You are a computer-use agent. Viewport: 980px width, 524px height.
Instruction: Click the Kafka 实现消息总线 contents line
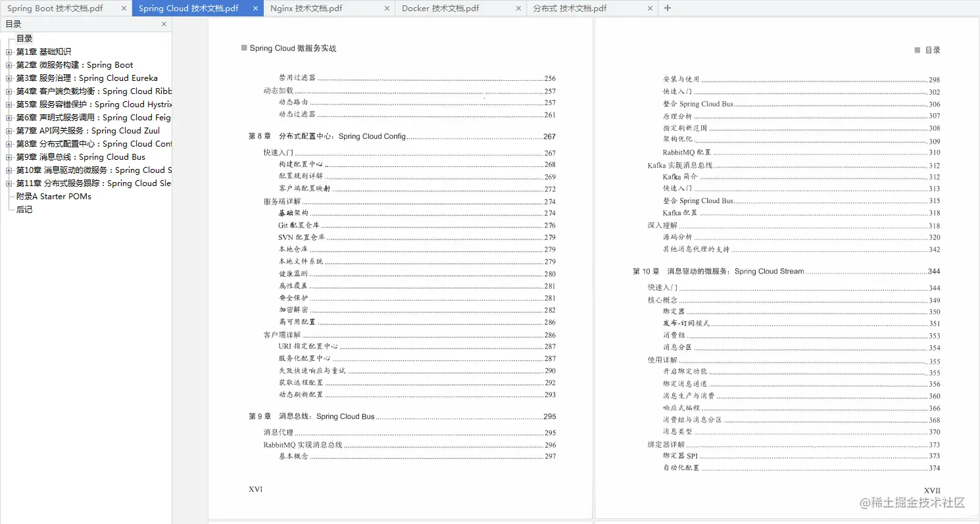click(794, 166)
